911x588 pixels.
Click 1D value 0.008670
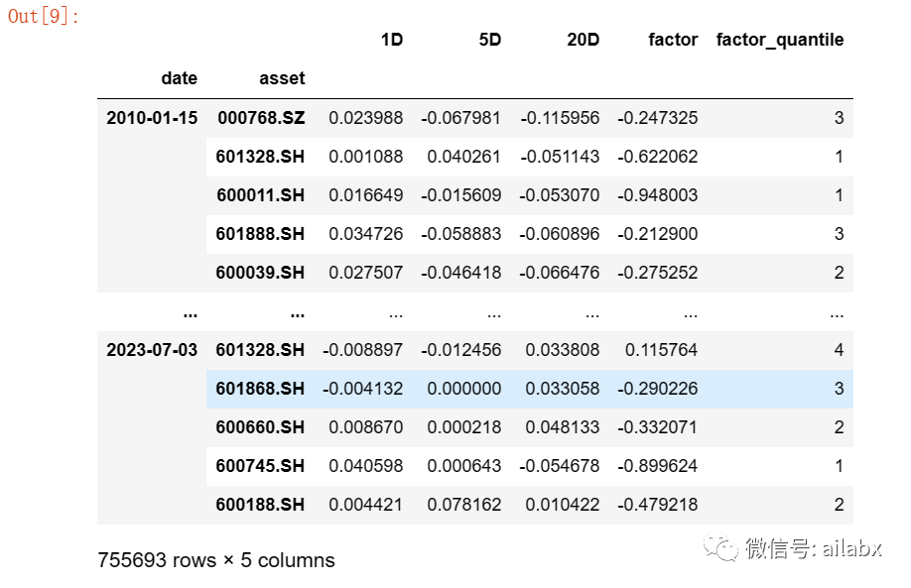point(365,427)
